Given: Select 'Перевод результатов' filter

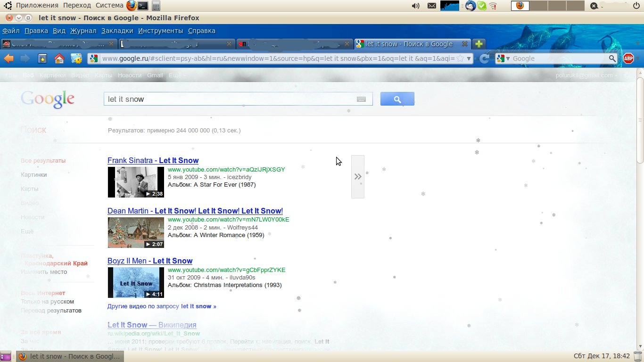Looking at the screenshot, I should [x=51, y=311].
